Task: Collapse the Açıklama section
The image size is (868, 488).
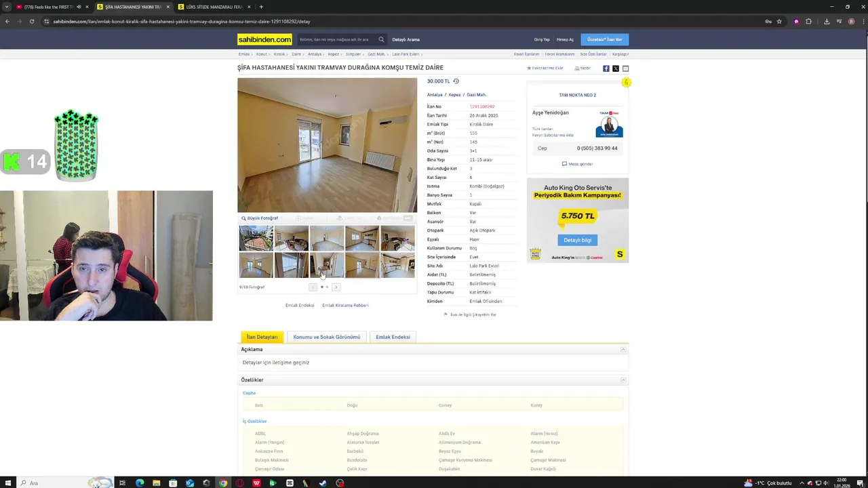Action: point(623,350)
